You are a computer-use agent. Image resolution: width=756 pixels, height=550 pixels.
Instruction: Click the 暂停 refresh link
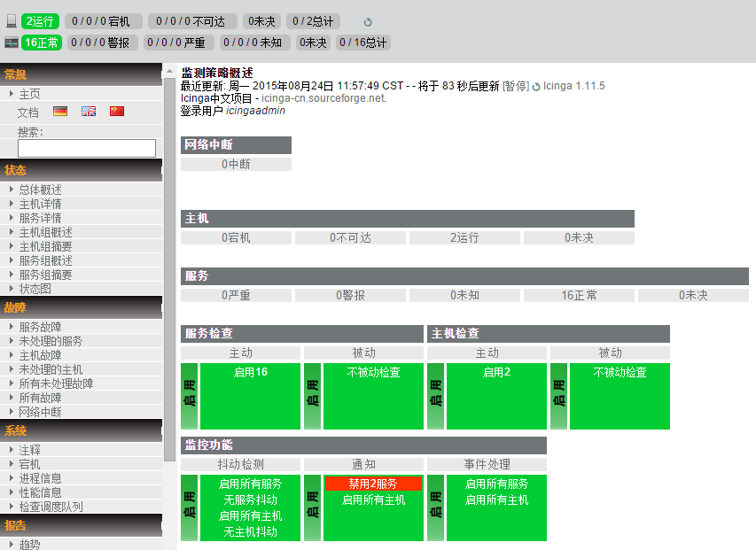516,86
